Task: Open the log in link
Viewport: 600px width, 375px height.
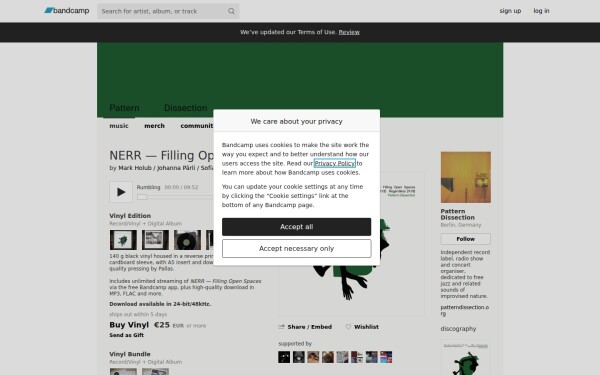Action: coord(541,11)
